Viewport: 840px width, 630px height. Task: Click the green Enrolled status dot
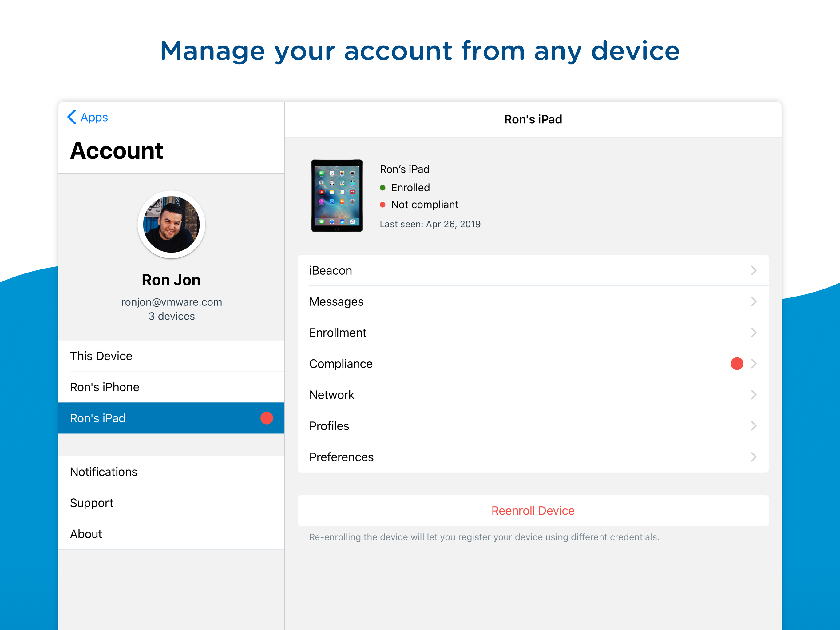click(x=383, y=188)
